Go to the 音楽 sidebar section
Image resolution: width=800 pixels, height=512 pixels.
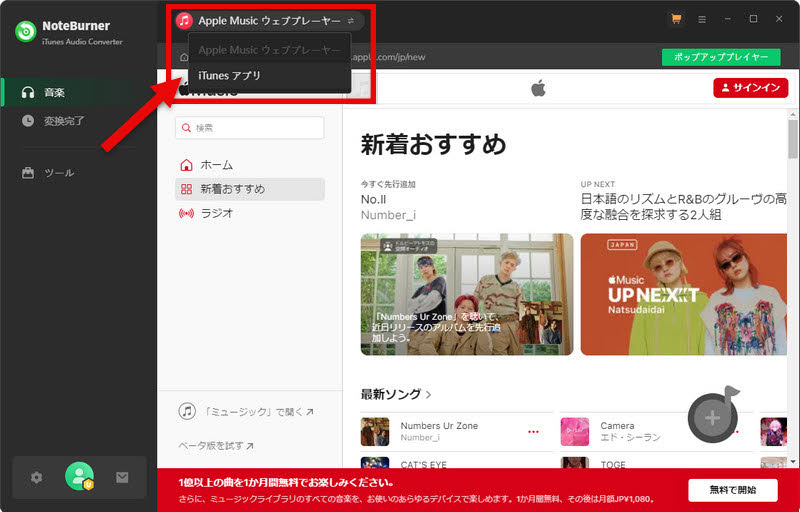(79, 92)
